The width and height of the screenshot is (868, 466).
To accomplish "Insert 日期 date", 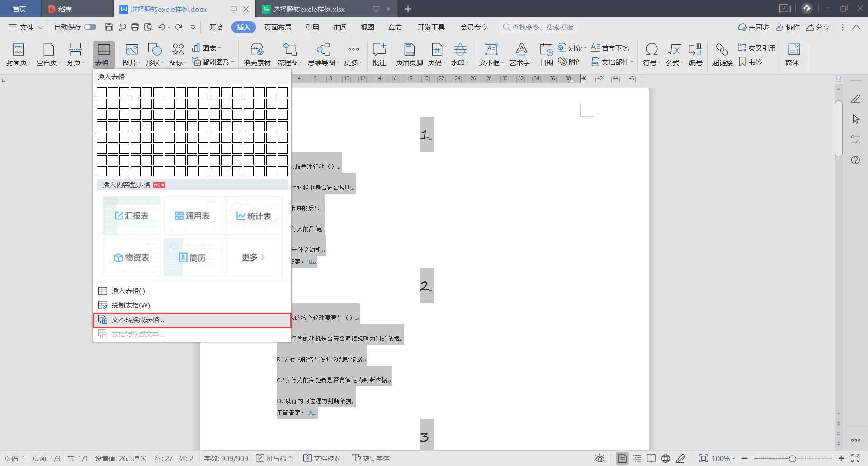I will click(546, 54).
